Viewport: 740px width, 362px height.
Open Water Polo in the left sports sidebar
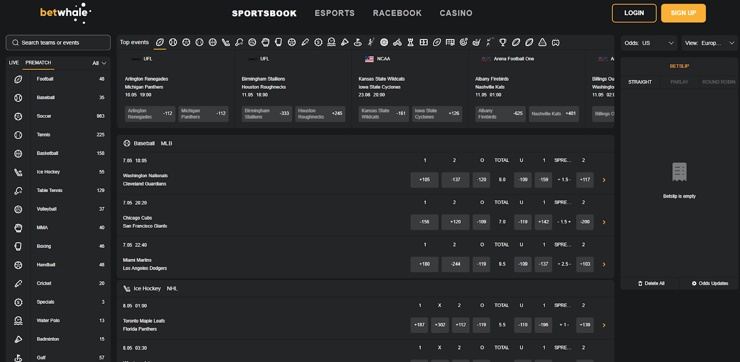58,320
